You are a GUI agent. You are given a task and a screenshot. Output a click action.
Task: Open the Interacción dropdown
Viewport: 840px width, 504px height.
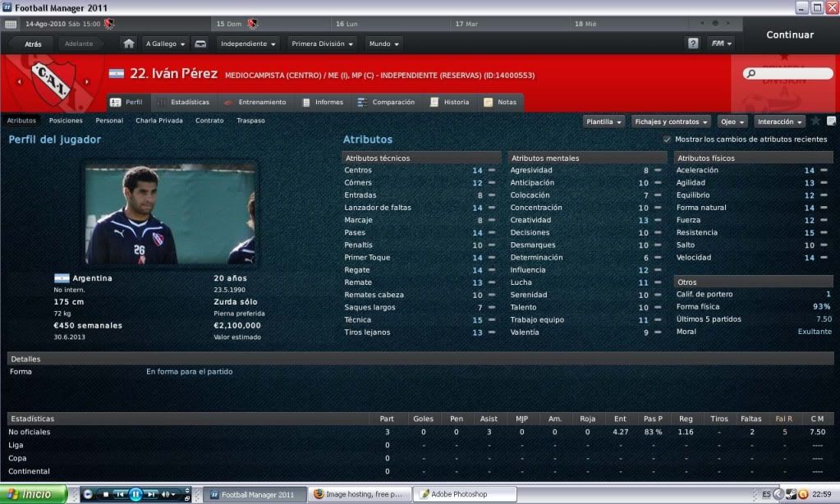pyautogui.click(x=779, y=121)
